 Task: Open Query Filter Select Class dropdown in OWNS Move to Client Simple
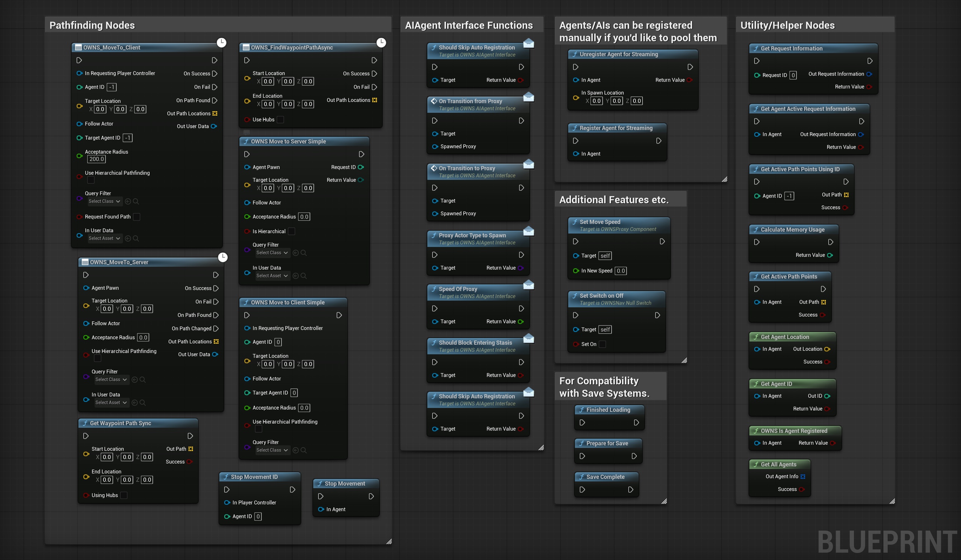coord(272,450)
